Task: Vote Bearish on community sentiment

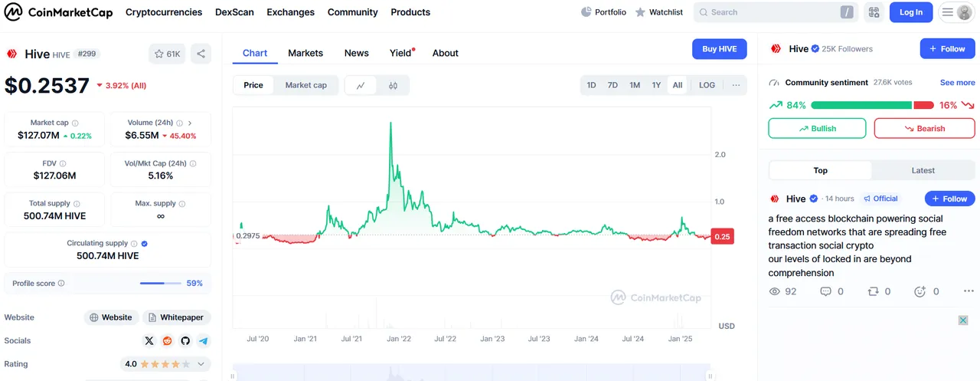Action: point(924,128)
